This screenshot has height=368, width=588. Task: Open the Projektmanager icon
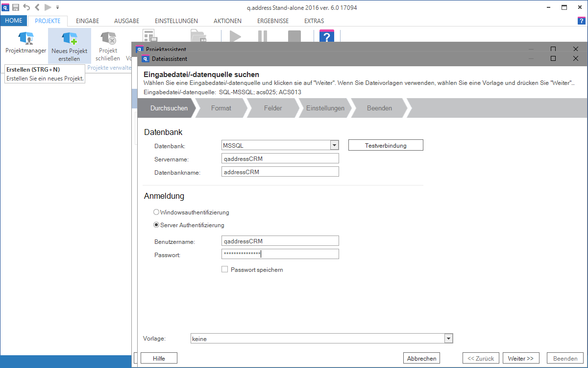click(25, 39)
